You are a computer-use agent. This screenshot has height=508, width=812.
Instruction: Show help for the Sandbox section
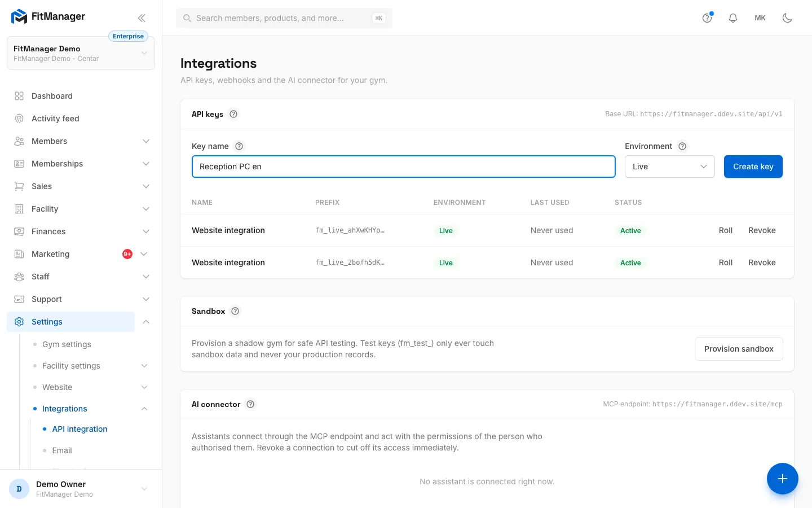(235, 311)
